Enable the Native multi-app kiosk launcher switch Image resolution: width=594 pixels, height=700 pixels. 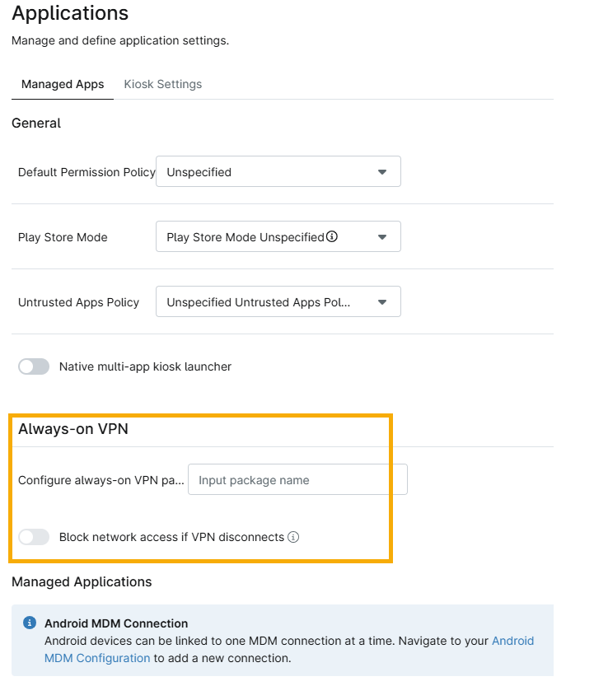click(x=34, y=366)
